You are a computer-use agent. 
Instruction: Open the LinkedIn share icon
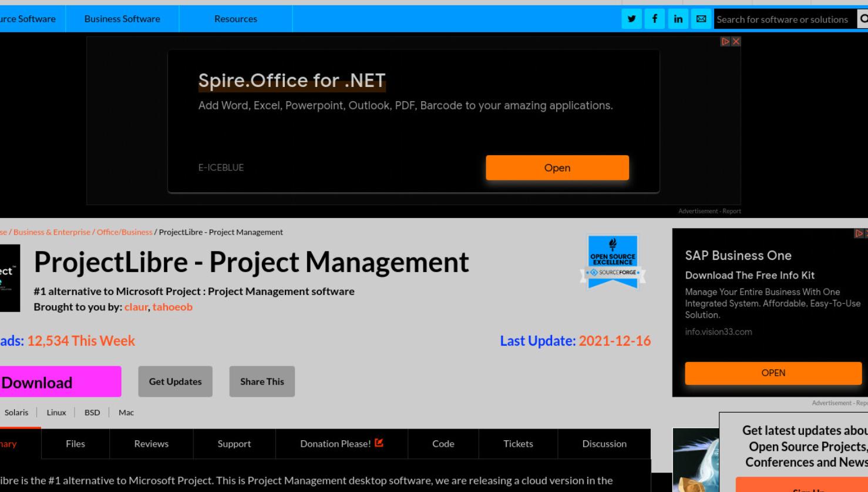coord(678,19)
